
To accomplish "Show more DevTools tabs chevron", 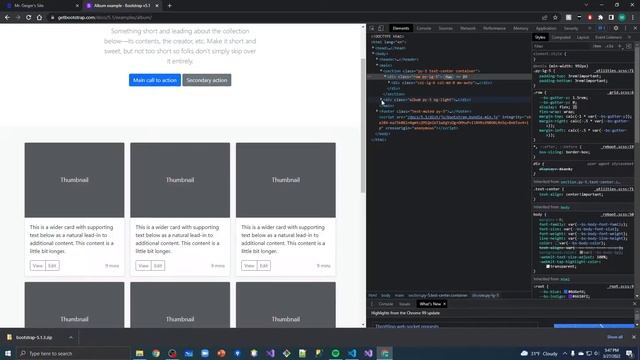I will (x=589, y=28).
